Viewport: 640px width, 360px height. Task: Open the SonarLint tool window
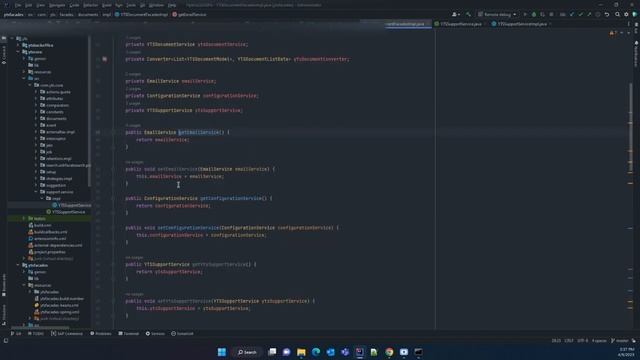(x=182, y=333)
